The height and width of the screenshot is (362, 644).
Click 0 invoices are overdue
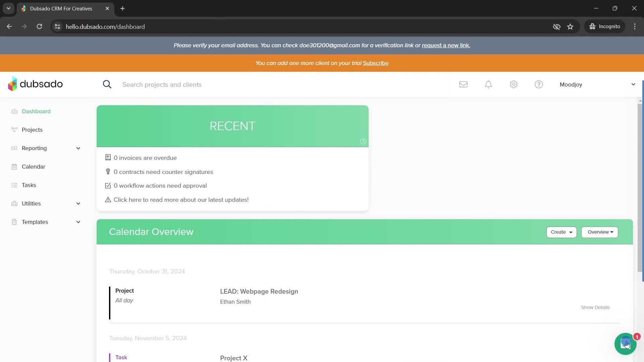click(x=145, y=158)
